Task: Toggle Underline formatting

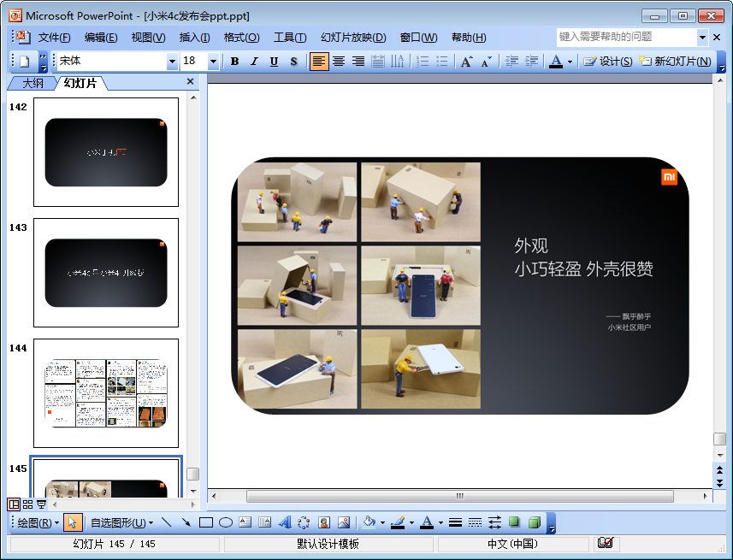Action: (x=274, y=62)
